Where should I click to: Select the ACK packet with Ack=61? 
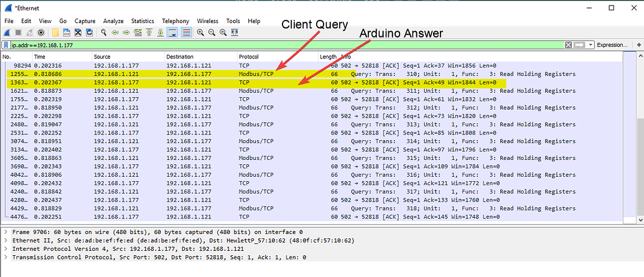[313, 99]
